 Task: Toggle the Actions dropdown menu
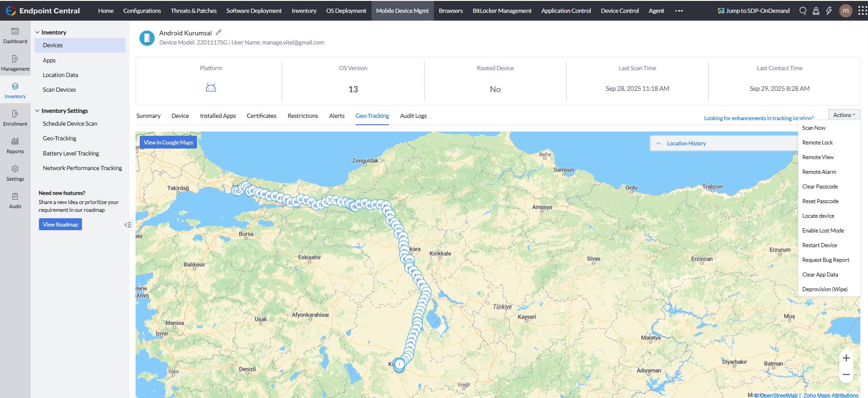tap(844, 115)
